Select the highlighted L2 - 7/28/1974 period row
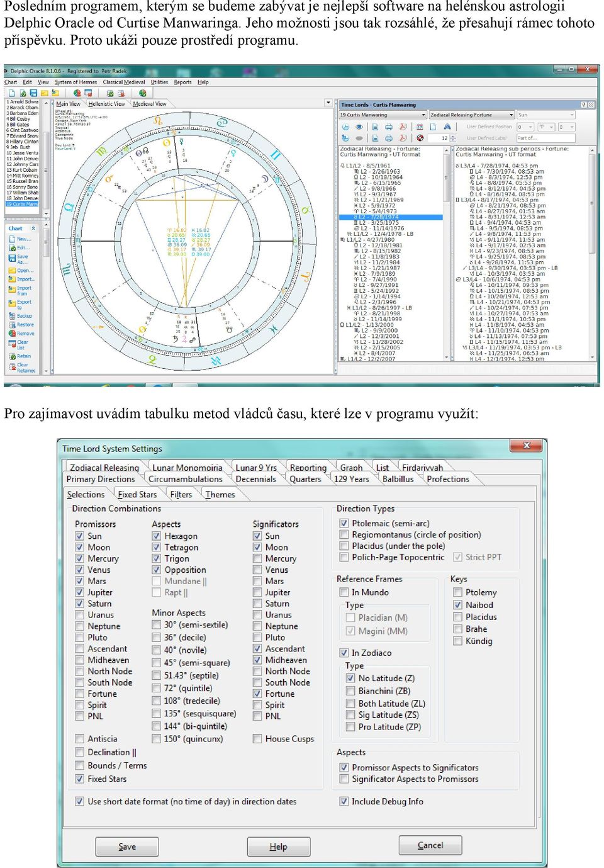Viewport: 604px width, 868px height. [x=391, y=217]
